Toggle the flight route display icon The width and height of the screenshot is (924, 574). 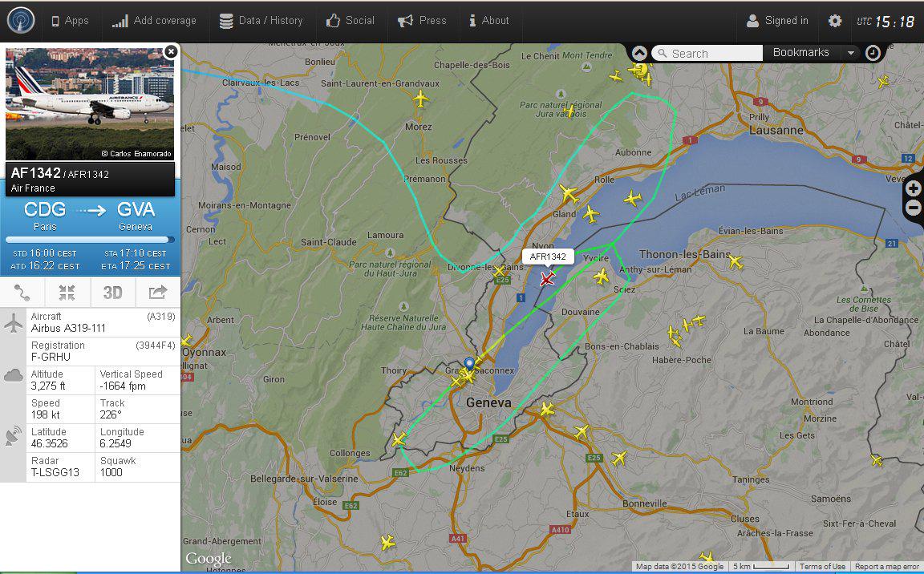click(x=22, y=292)
